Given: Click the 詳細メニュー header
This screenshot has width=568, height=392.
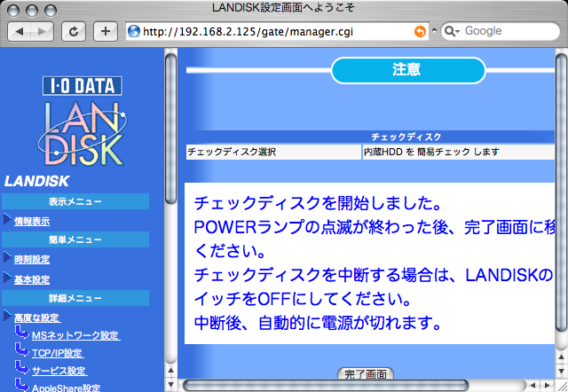Looking at the screenshot, I should [75, 298].
